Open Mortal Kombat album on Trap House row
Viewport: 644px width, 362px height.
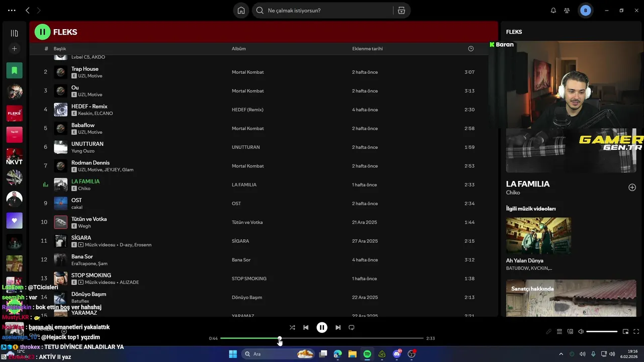pos(248,72)
